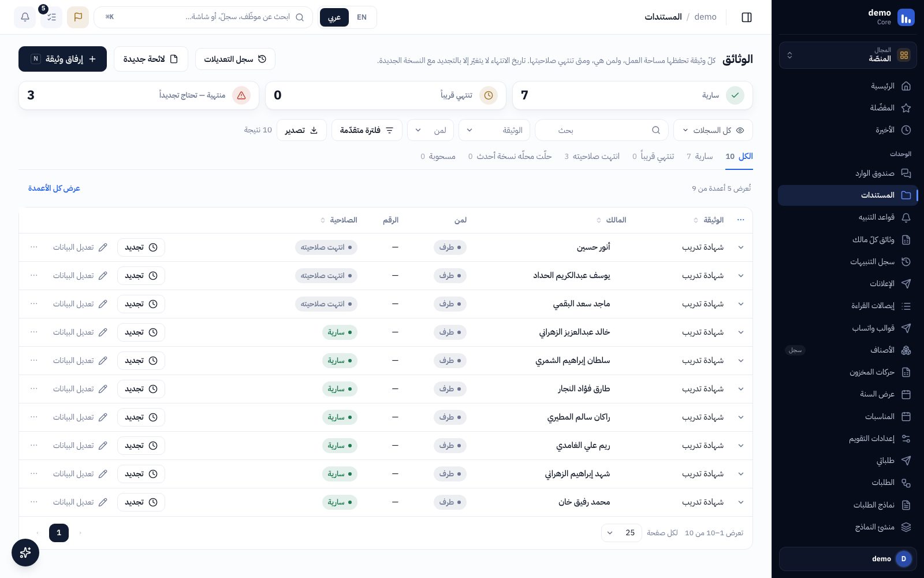Open demo user account menu
Image resolution: width=924 pixels, height=578 pixels.
pos(848,559)
